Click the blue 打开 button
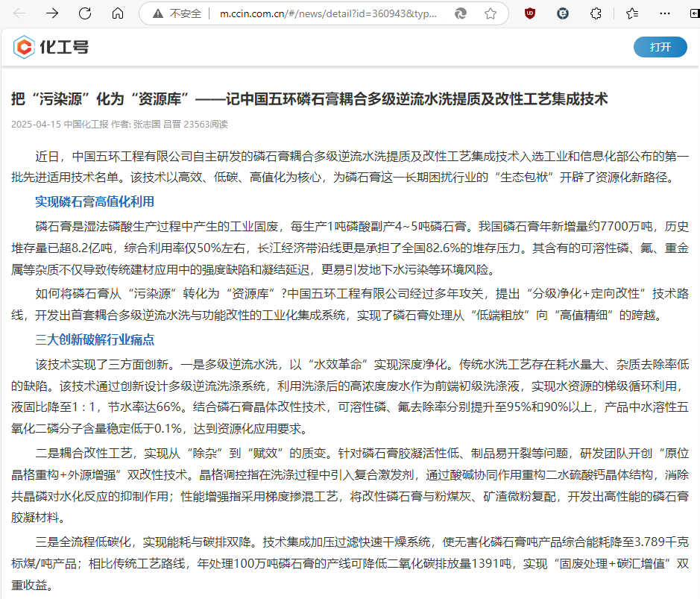Screen dimensions: 700x599 pyautogui.click(x=660, y=47)
